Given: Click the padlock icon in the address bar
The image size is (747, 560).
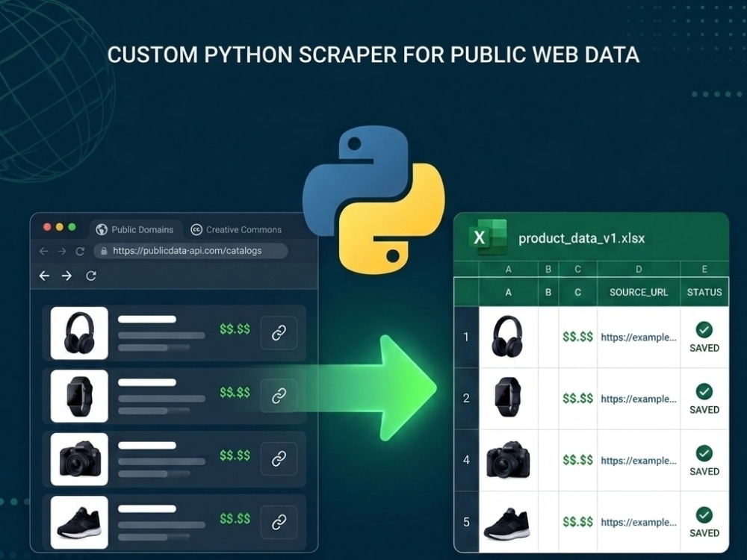Looking at the screenshot, I should coord(104,250).
